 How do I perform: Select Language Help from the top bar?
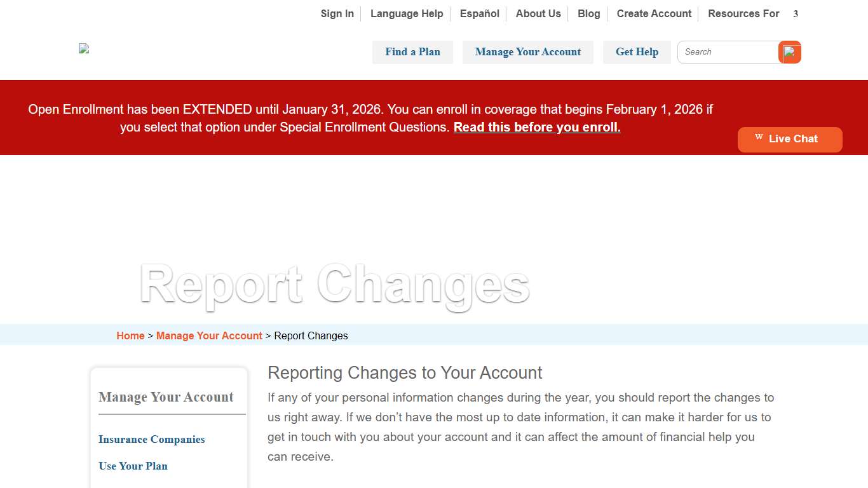coord(407,13)
